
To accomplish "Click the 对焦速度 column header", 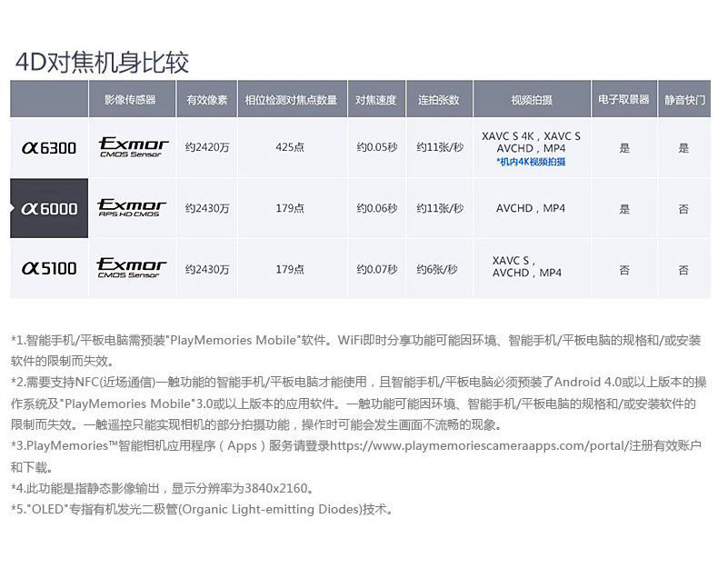I will 376,99.
